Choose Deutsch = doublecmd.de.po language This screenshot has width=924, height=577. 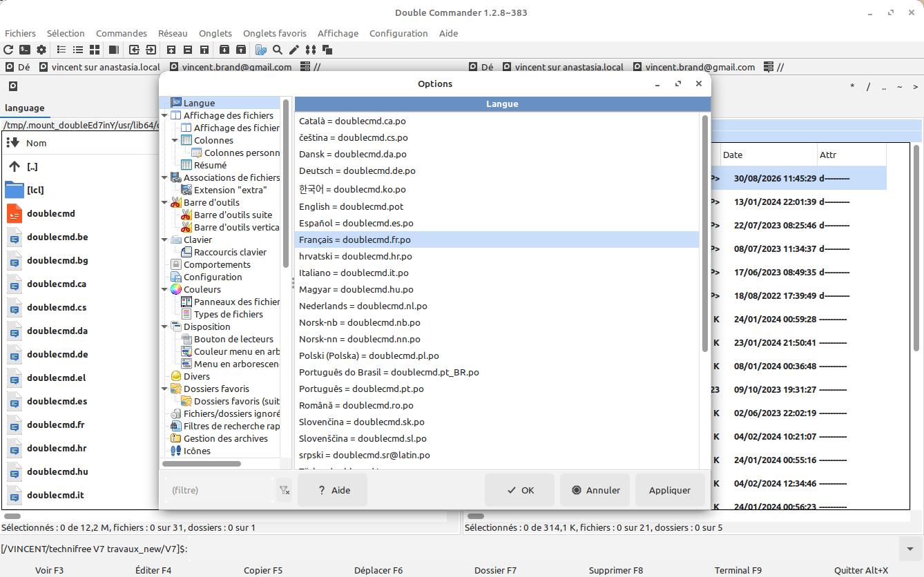[x=497, y=171]
